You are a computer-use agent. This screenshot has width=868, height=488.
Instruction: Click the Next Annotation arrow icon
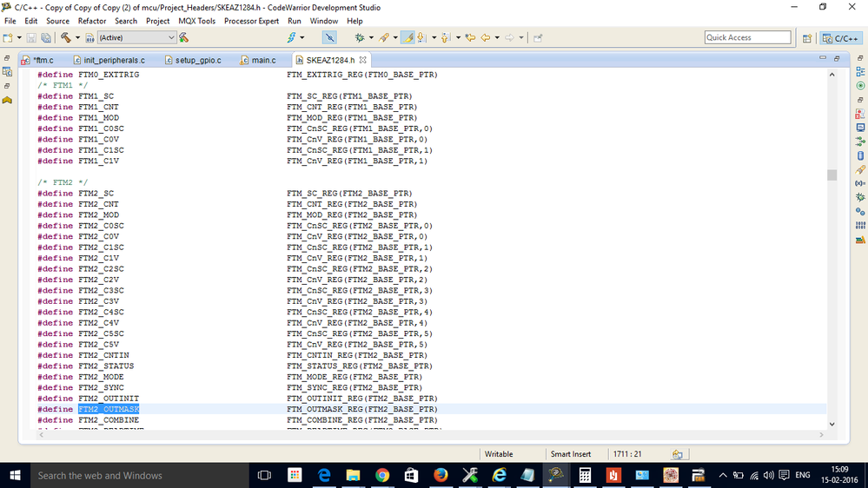421,37
